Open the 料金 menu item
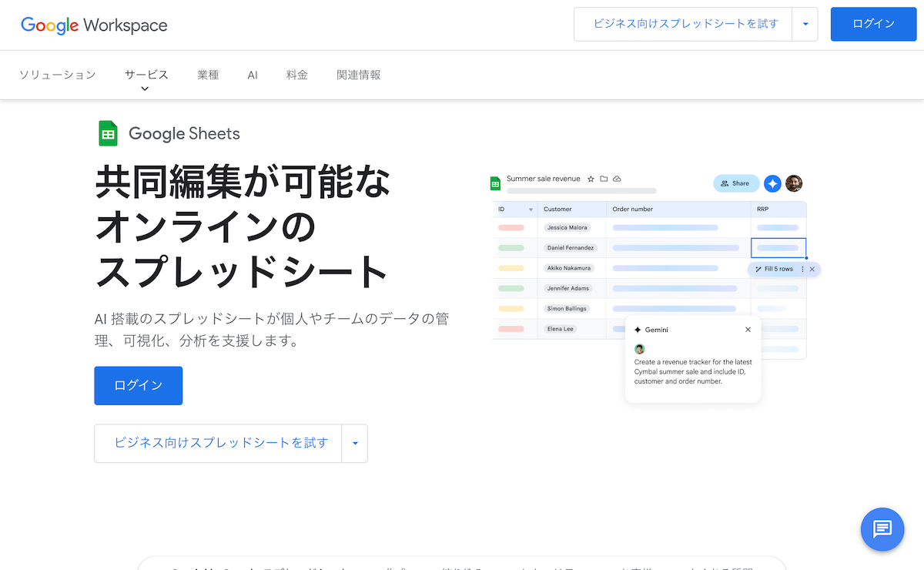924x570 pixels. pos(297,75)
